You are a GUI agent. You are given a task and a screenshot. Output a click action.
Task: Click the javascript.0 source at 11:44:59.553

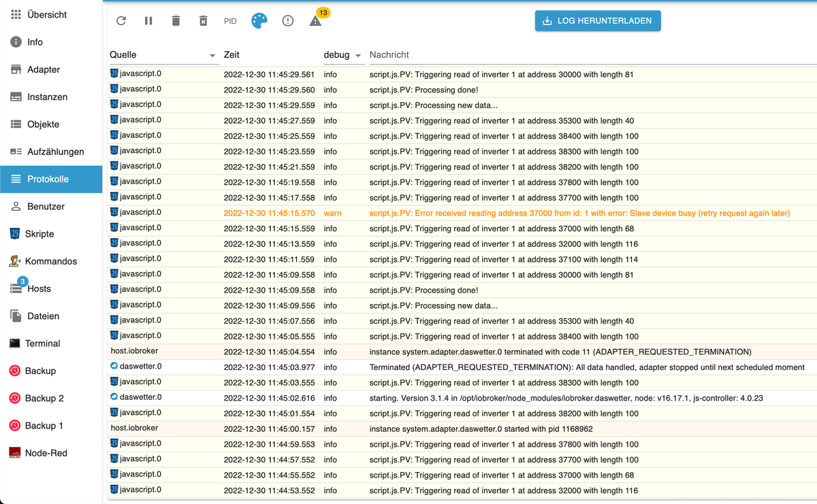pyautogui.click(x=136, y=443)
